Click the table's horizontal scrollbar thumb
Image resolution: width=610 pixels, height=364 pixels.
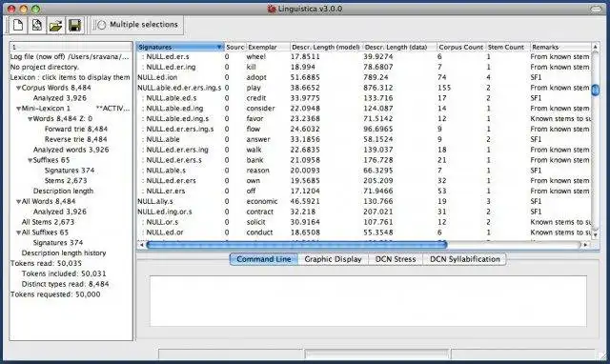tap(296, 245)
